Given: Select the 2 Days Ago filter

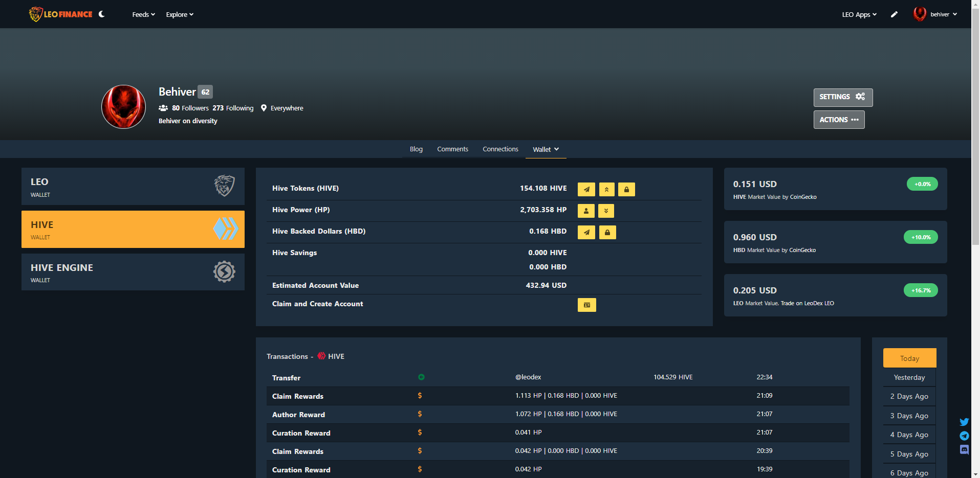Looking at the screenshot, I should coord(909,396).
